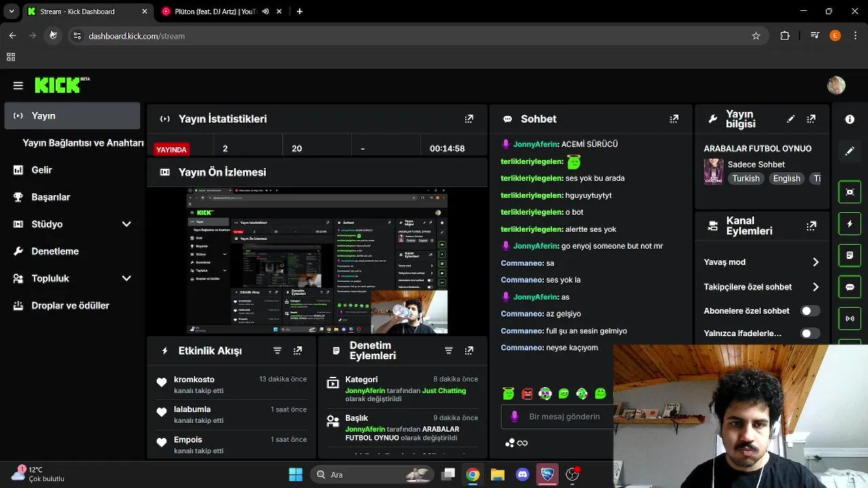Open the Takipçilere özel sohbet chevron
868x488 pixels.
(816, 287)
